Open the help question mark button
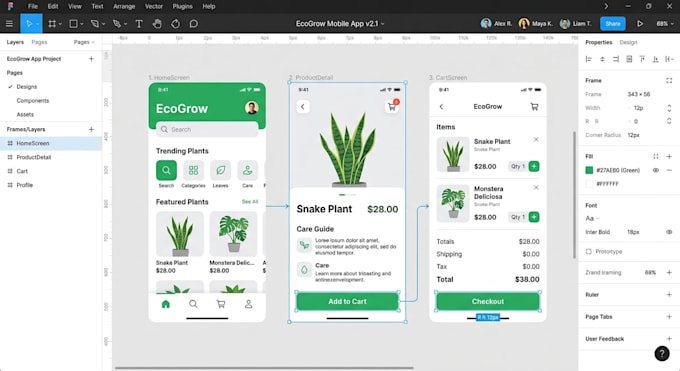 (662, 354)
